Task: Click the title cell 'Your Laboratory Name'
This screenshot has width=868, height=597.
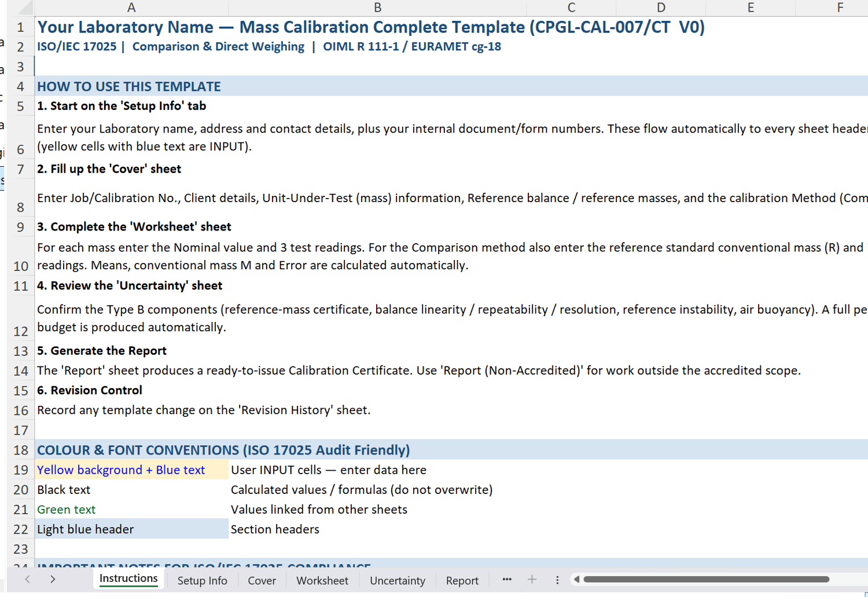Action: (371, 27)
